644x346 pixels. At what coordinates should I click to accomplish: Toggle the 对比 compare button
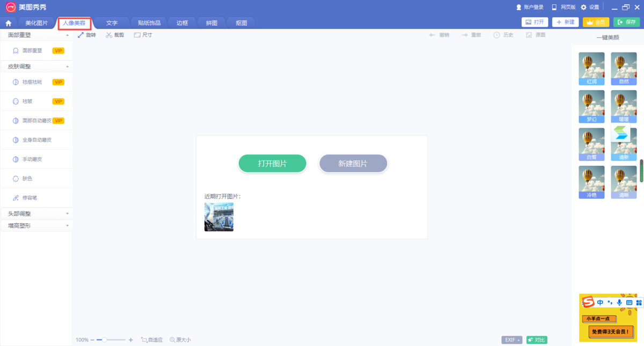(537, 340)
